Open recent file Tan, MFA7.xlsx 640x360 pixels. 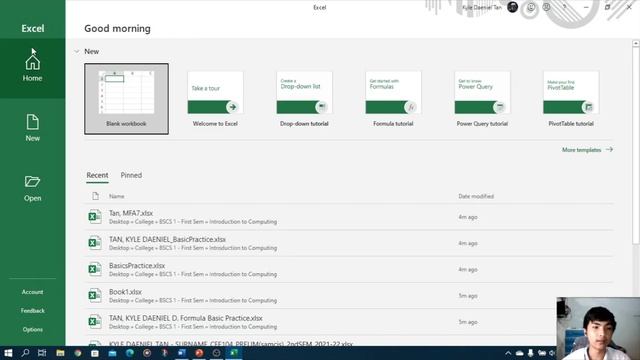(x=349, y=217)
